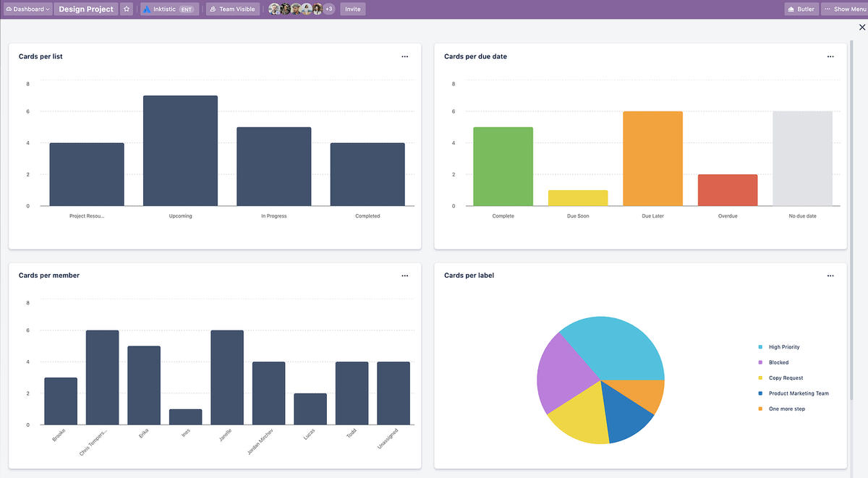
Task: Click the first member avatar in header
Action: [x=274, y=9]
